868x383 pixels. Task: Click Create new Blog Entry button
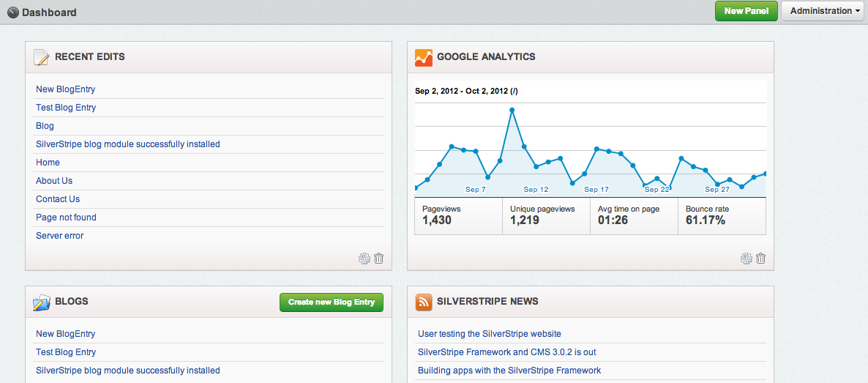[332, 302]
